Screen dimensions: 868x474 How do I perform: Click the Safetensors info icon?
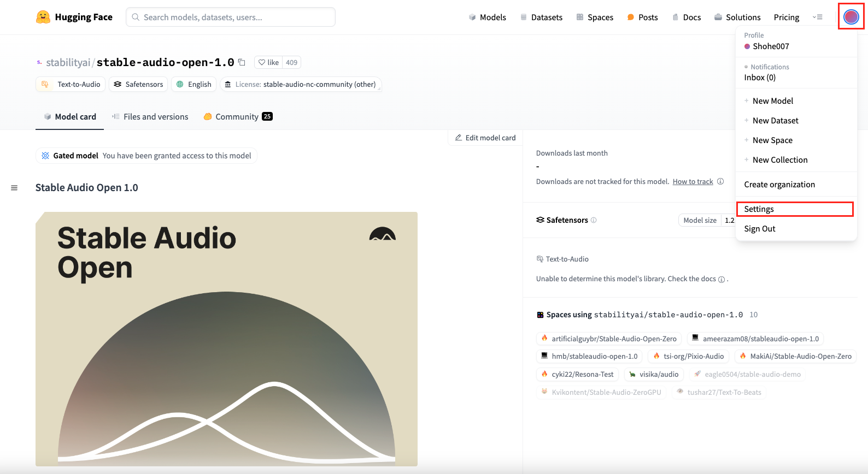(x=594, y=220)
